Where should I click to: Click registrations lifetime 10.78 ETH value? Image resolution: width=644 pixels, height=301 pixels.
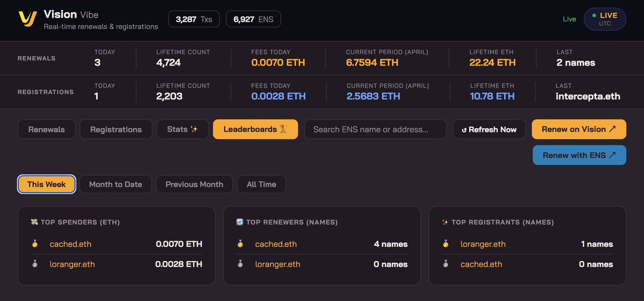tap(493, 97)
